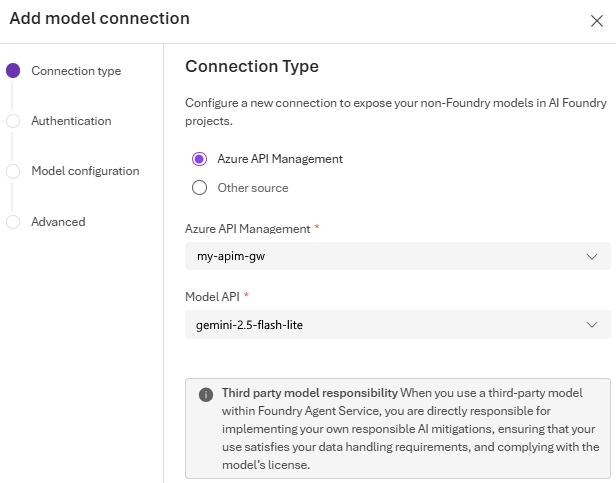This screenshot has width=616, height=483.
Task: Click the chevron on gemini-2.5-flash-lite selector
Action: (592, 325)
